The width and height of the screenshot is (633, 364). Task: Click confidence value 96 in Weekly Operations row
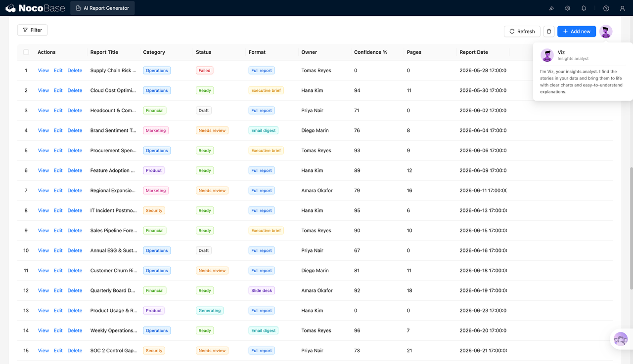(x=357, y=330)
